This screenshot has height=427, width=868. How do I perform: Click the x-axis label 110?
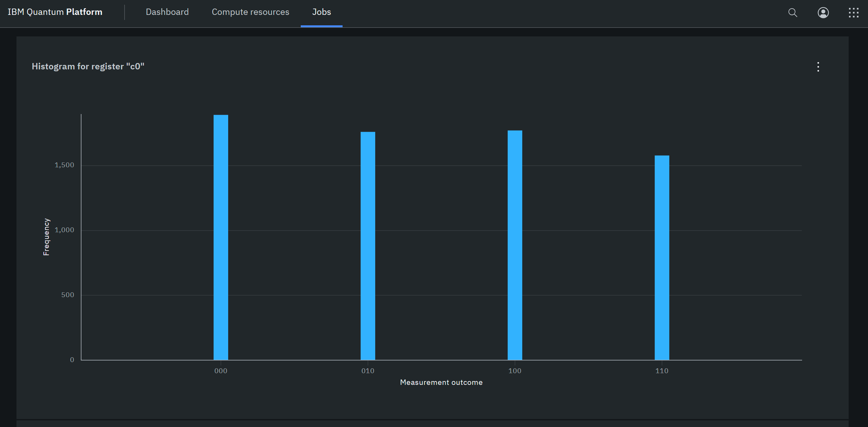662,371
